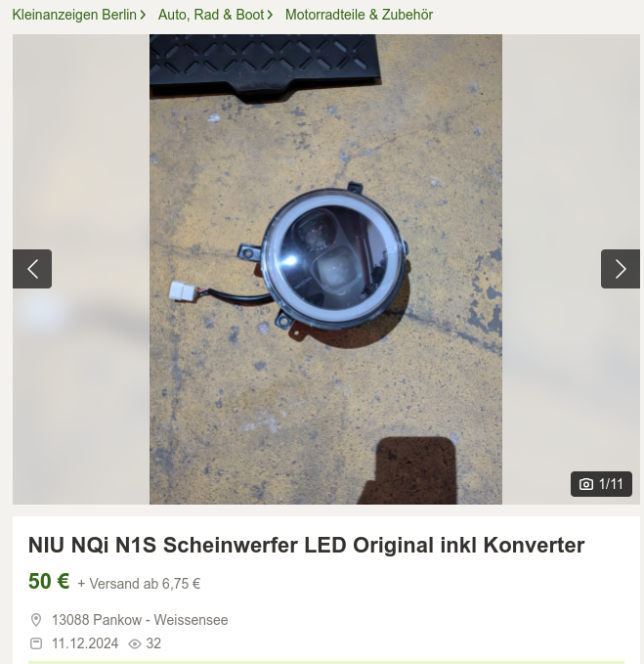Open Motorradteile & Zubehör category
The height and width of the screenshot is (664, 644).
point(359,15)
